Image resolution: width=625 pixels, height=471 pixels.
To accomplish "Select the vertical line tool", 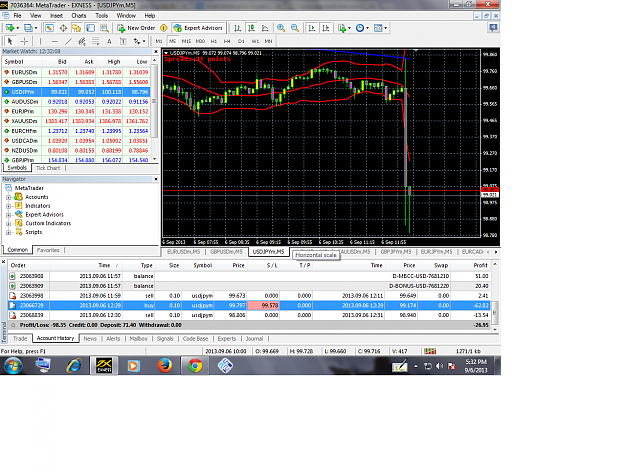I will coord(40,41).
